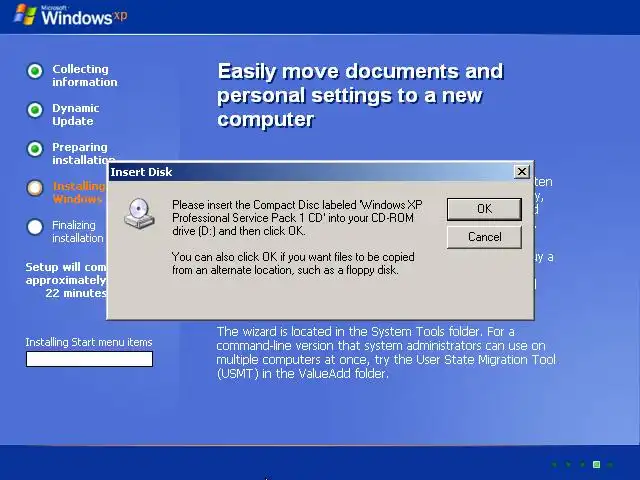Click the '22 minutes' remaining time text
The width and height of the screenshot is (640, 480).
point(76,293)
